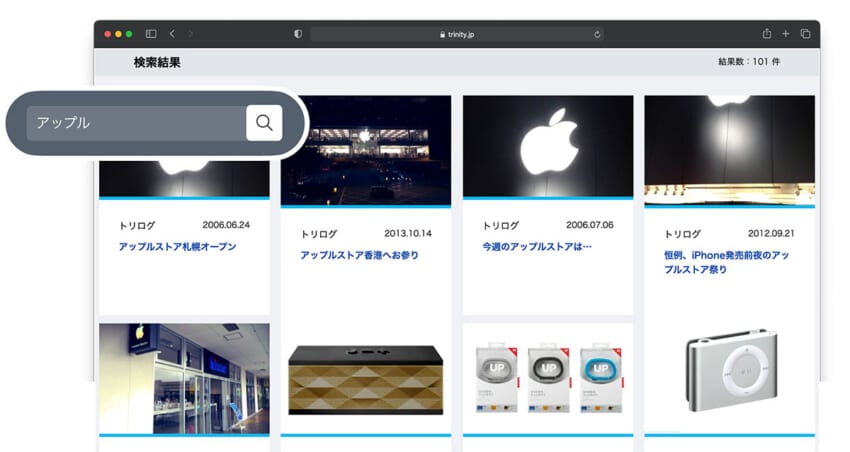This screenshot has width=850, height=452.
Task: Click the 結果数:101 件 count text
Action: pyautogui.click(x=749, y=62)
